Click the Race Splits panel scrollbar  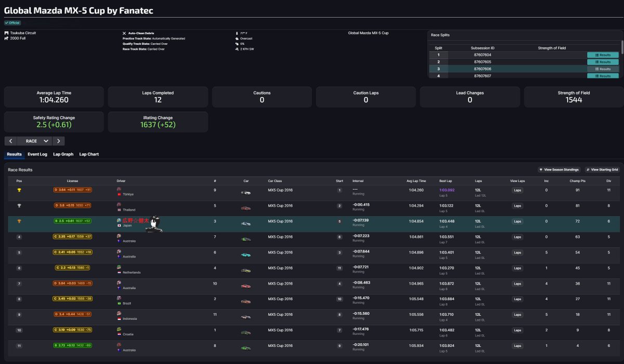click(621, 48)
